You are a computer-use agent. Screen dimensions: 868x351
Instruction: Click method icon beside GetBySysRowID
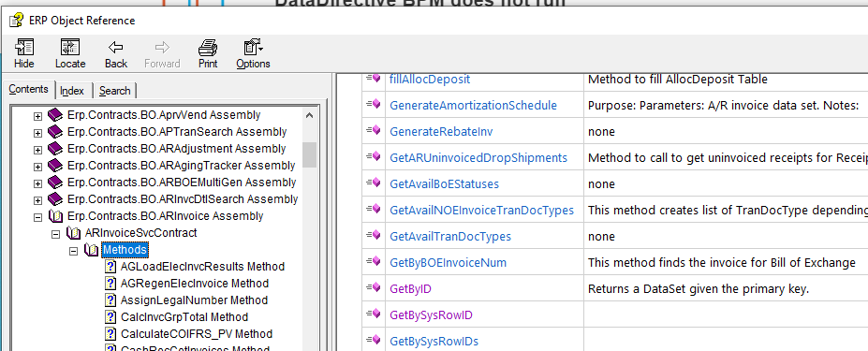click(373, 314)
